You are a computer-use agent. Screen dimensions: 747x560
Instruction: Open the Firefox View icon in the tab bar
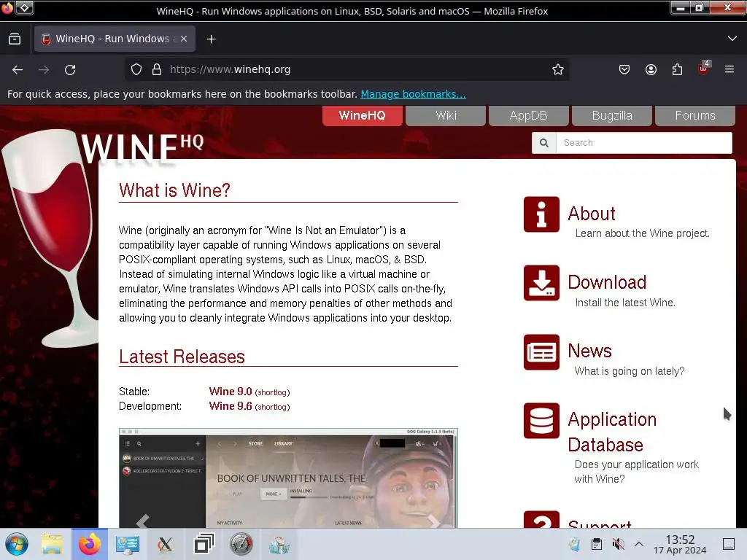pos(15,39)
